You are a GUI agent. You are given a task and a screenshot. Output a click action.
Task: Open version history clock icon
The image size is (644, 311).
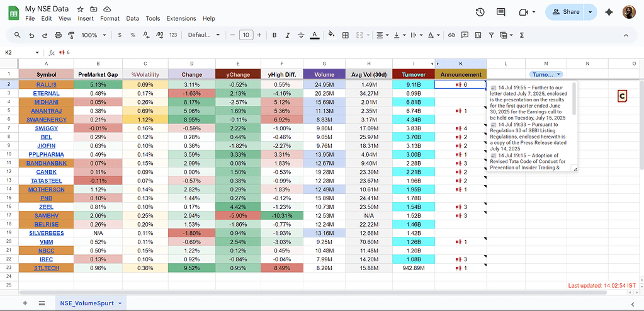480,12
